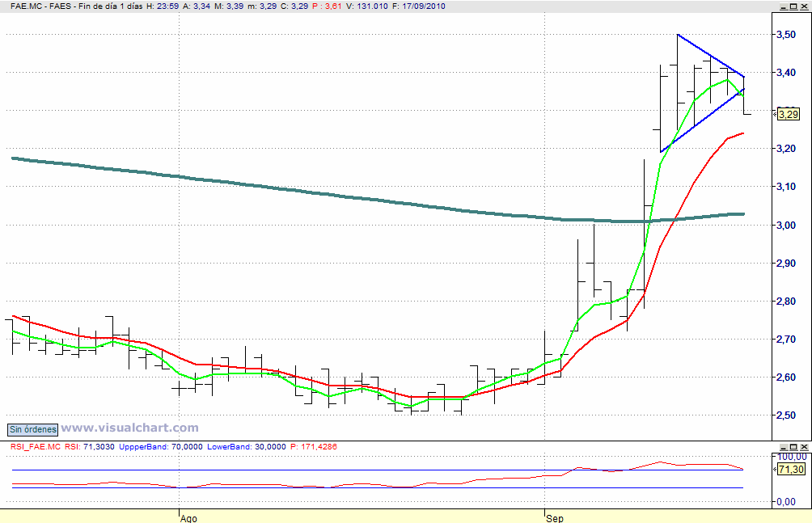The width and height of the screenshot is (812, 523).
Task: Click the 3,20 price axis label
Action: pos(785,149)
